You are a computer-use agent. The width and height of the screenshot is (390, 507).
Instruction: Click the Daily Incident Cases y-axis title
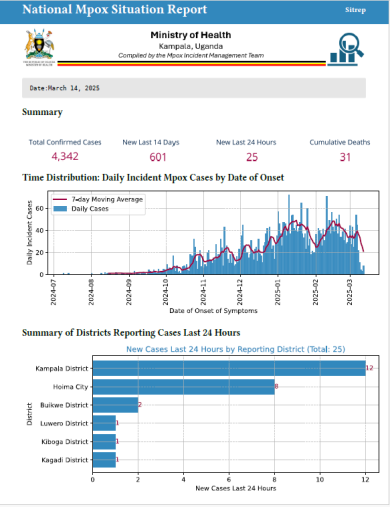point(29,233)
